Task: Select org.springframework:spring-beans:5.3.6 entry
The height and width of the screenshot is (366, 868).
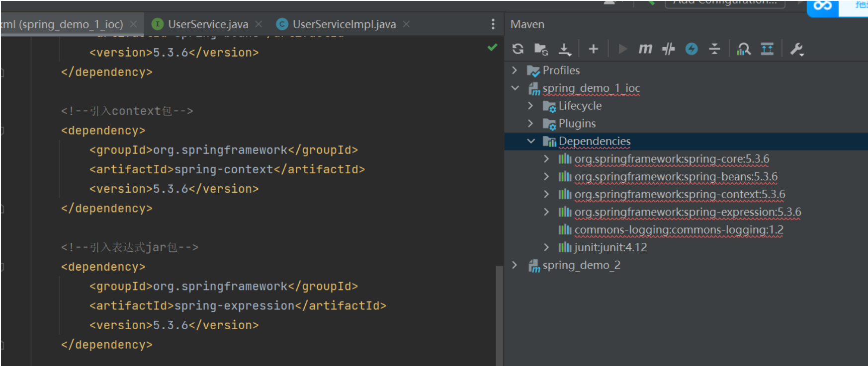Action: [676, 176]
